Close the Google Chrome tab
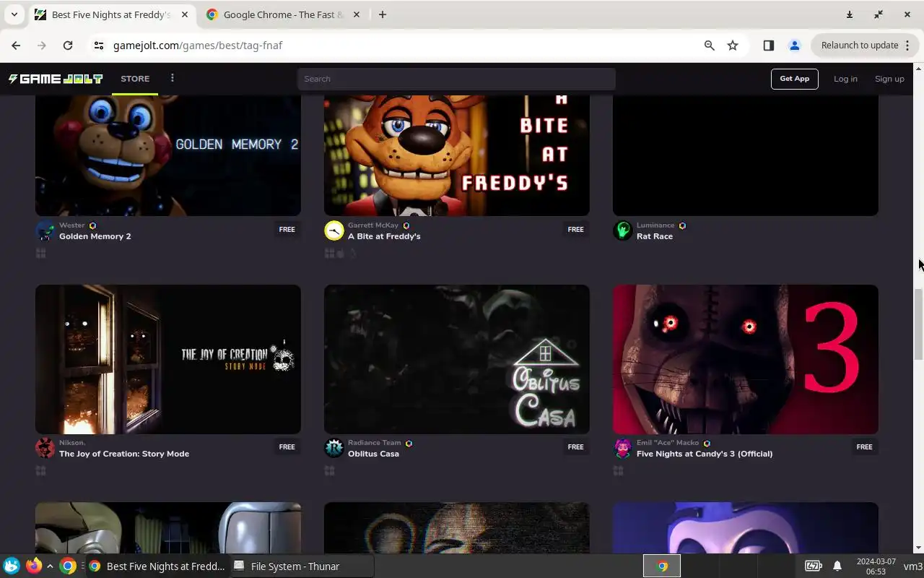 356,14
